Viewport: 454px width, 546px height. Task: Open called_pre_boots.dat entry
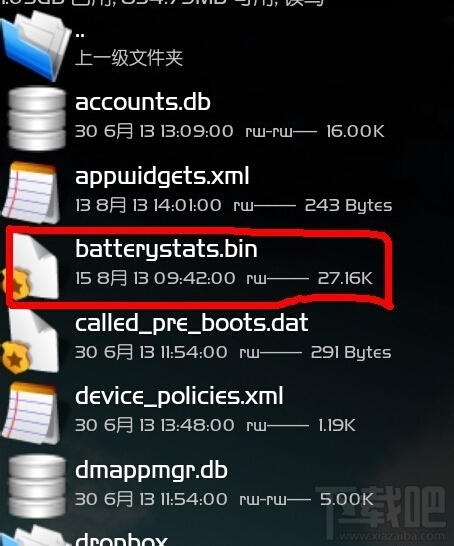click(x=192, y=323)
